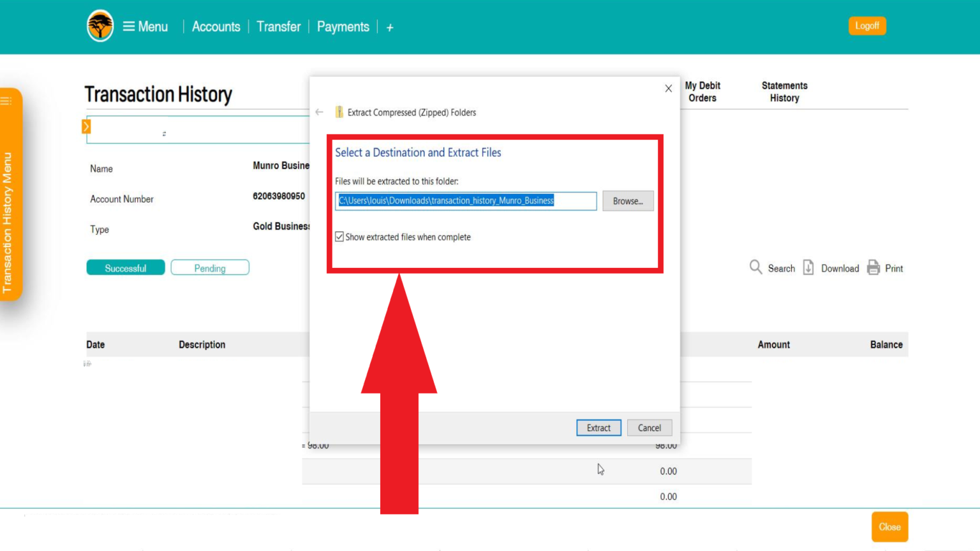Screen dimensions: 980x551
Task: Click the extraction destination path field
Action: pyautogui.click(x=465, y=201)
